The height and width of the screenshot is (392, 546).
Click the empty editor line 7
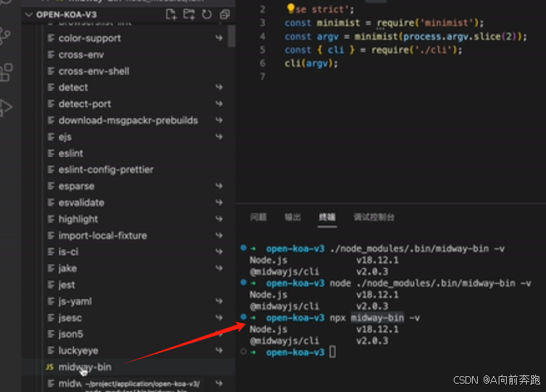(390, 76)
